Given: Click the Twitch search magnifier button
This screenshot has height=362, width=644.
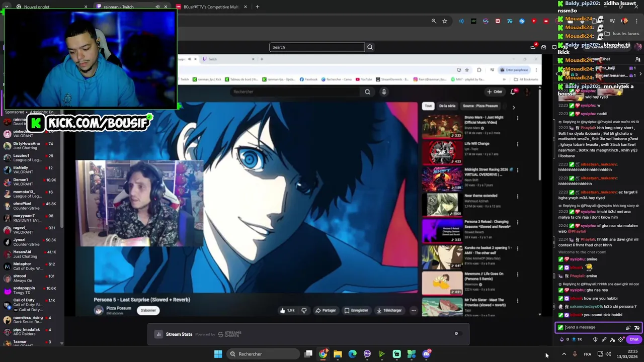Looking at the screenshot, I should click(x=370, y=47).
